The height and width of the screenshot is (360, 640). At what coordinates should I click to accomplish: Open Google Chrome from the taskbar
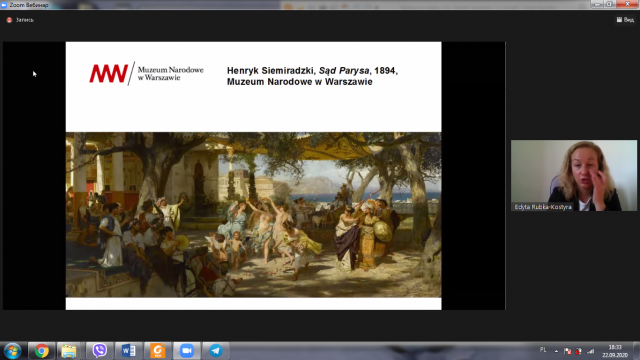click(41, 351)
